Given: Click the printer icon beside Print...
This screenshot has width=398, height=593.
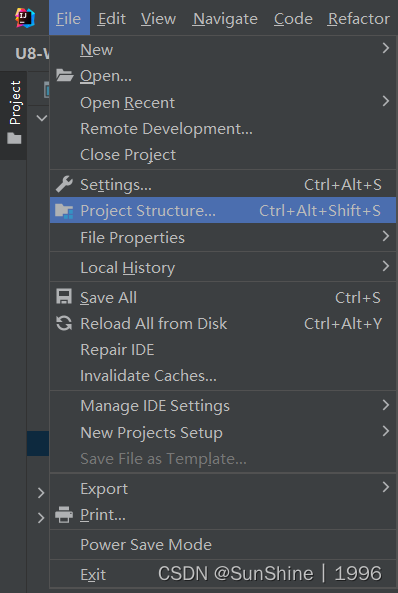Looking at the screenshot, I should coord(64,515).
